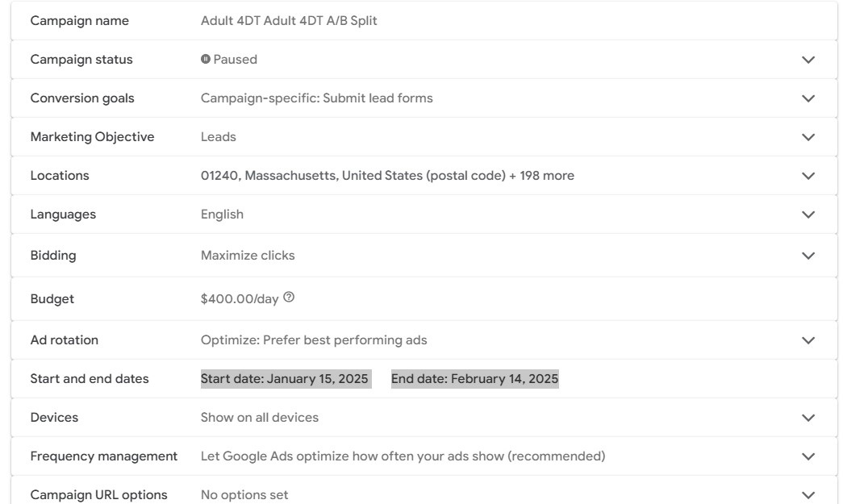
Task: Click the Start and end dates label
Action: tap(90, 379)
